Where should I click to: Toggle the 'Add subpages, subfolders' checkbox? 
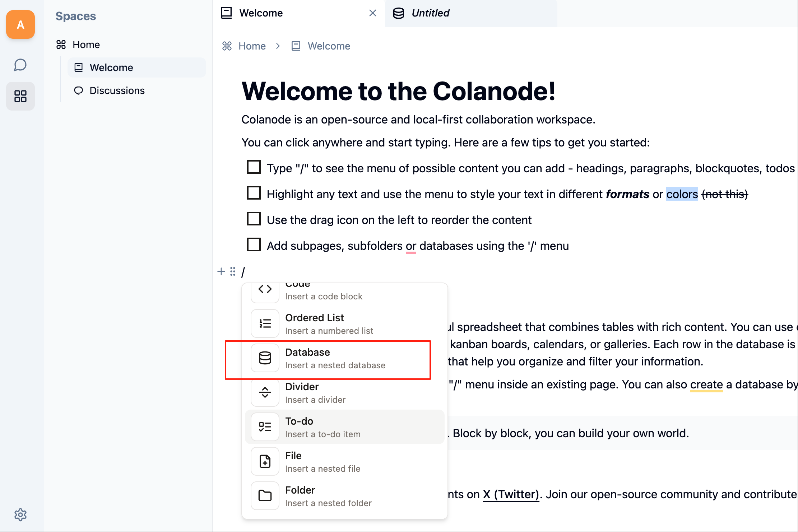click(x=254, y=244)
